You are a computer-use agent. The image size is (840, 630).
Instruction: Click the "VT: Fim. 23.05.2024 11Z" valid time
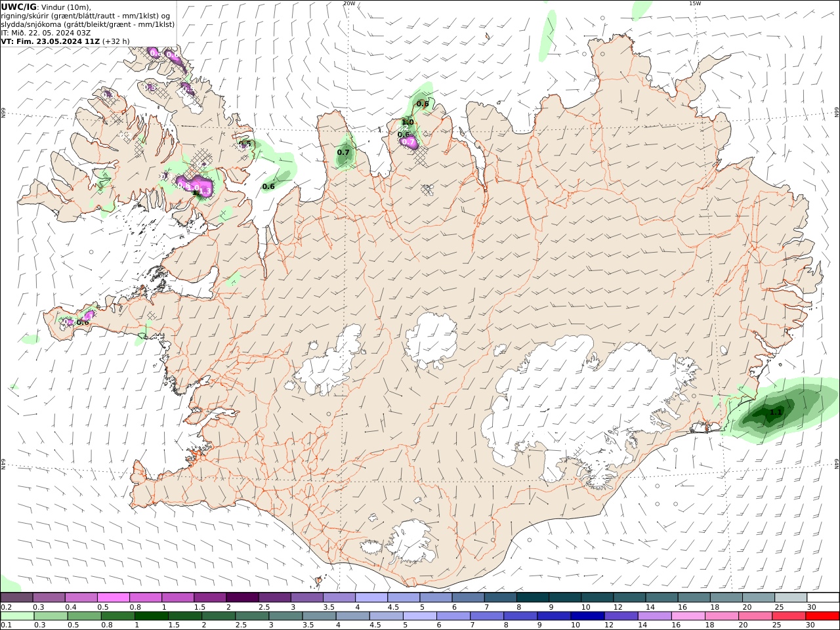[x=50, y=41]
